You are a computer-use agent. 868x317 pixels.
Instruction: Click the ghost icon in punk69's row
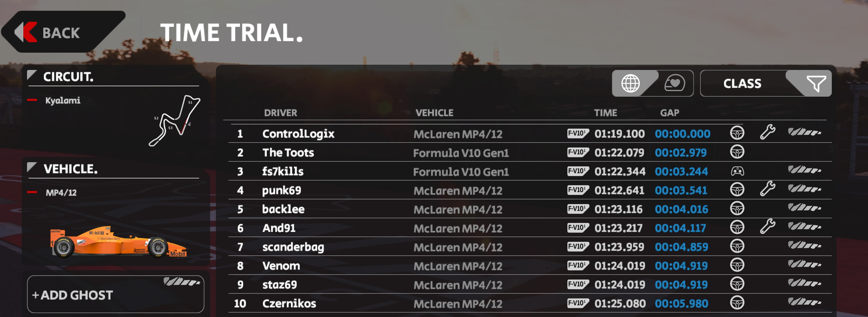[x=804, y=189]
